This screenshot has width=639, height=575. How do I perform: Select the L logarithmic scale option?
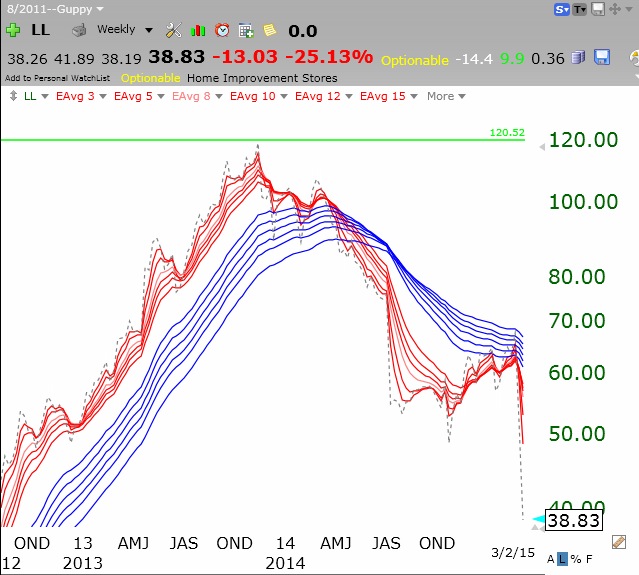point(562,559)
